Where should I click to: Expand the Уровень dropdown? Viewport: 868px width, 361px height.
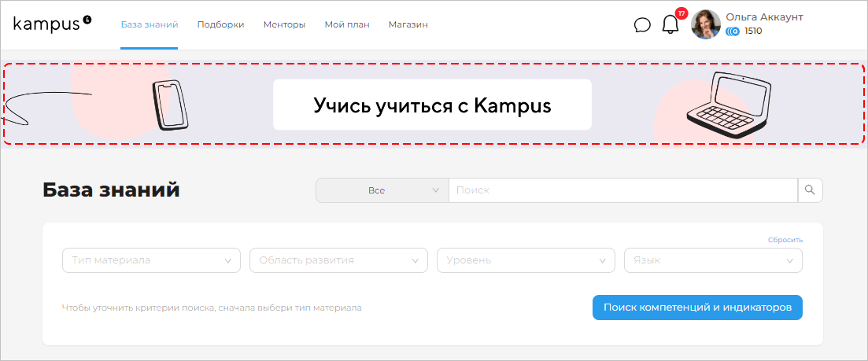pyautogui.click(x=526, y=260)
